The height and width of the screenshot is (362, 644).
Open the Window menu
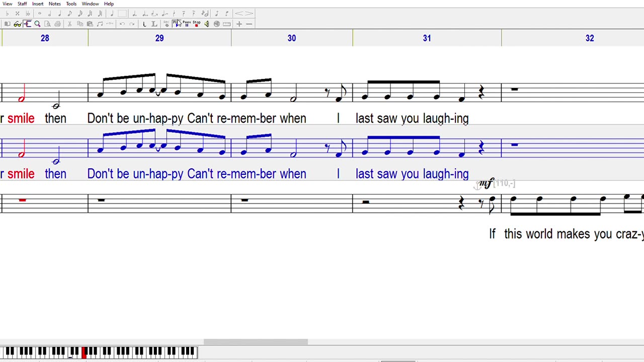(x=90, y=4)
